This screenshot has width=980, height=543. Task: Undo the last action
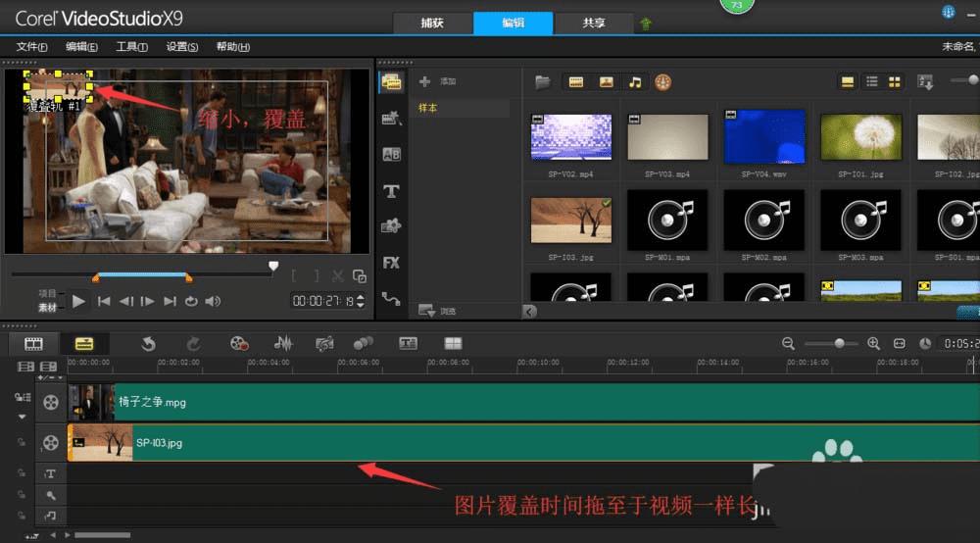[x=148, y=344]
